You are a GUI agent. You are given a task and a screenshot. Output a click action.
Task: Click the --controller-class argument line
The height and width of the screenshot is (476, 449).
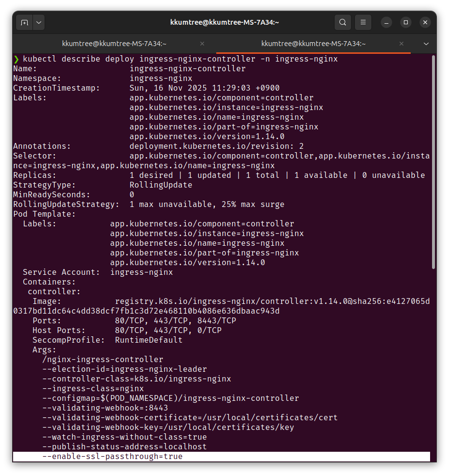click(x=137, y=379)
